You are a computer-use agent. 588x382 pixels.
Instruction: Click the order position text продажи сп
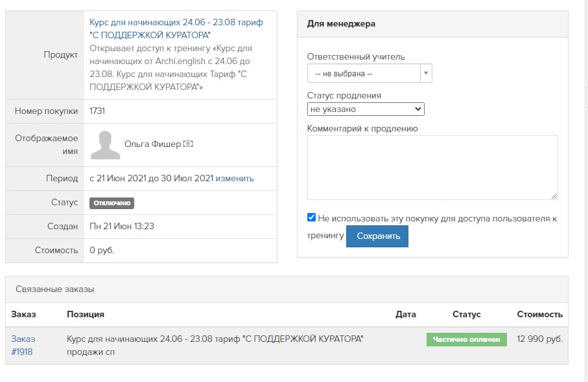(x=91, y=352)
